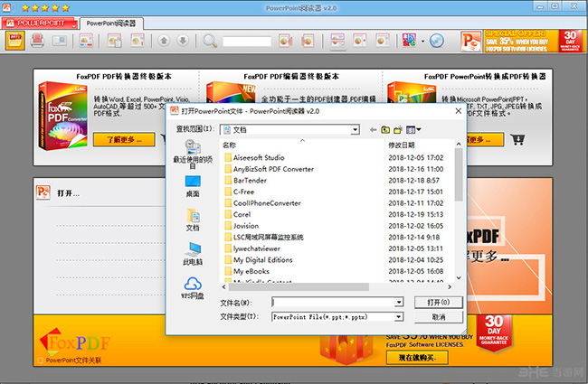Select the CoolIPhoneConverter folder
Image resolution: width=588 pixels, height=384 pixels.
point(262,203)
